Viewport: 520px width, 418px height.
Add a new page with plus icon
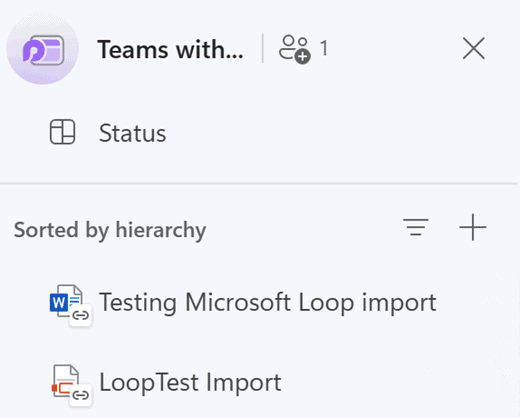point(473,227)
